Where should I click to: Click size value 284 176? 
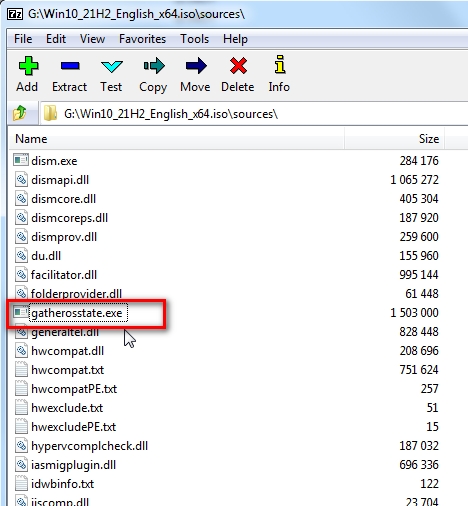[419, 161]
